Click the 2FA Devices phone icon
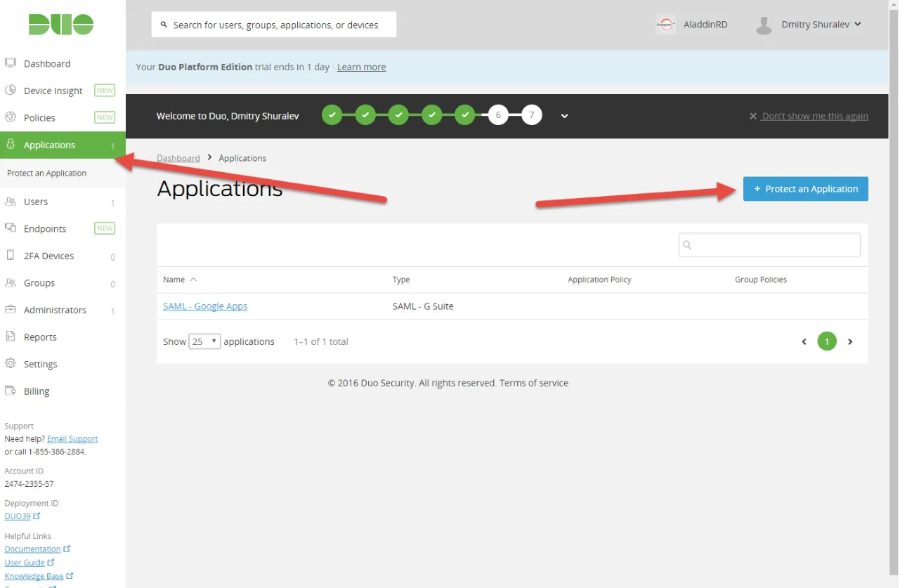This screenshot has height=588, width=900. (11, 256)
